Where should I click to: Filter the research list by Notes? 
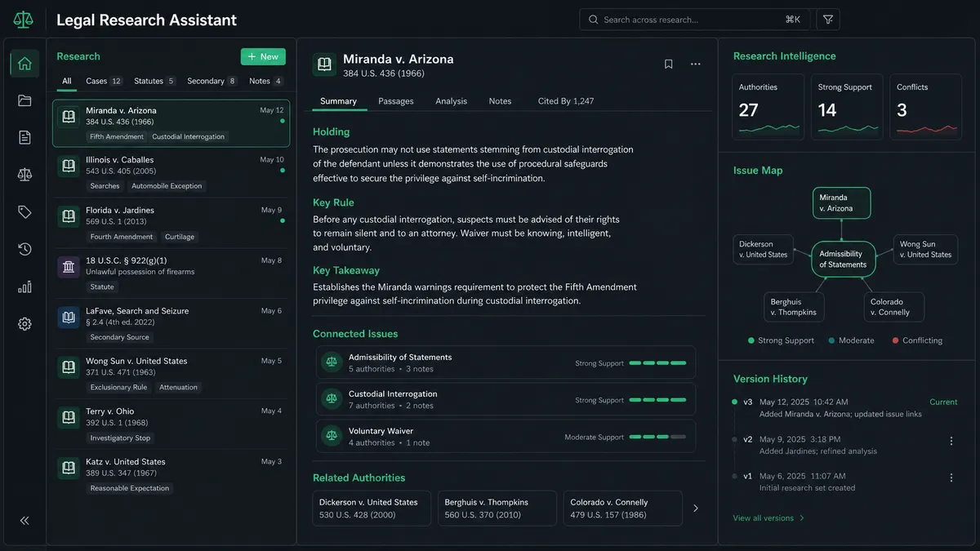point(266,81)
